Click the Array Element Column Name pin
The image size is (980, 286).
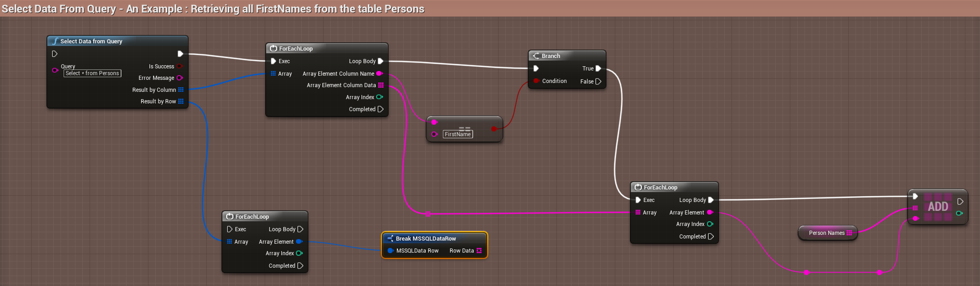tap(380, 74)
